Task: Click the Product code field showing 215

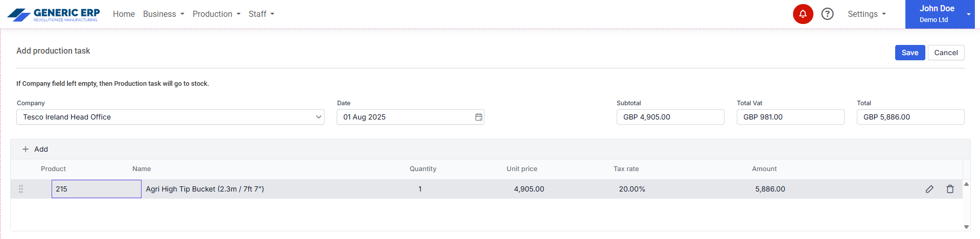Action: 96,189
